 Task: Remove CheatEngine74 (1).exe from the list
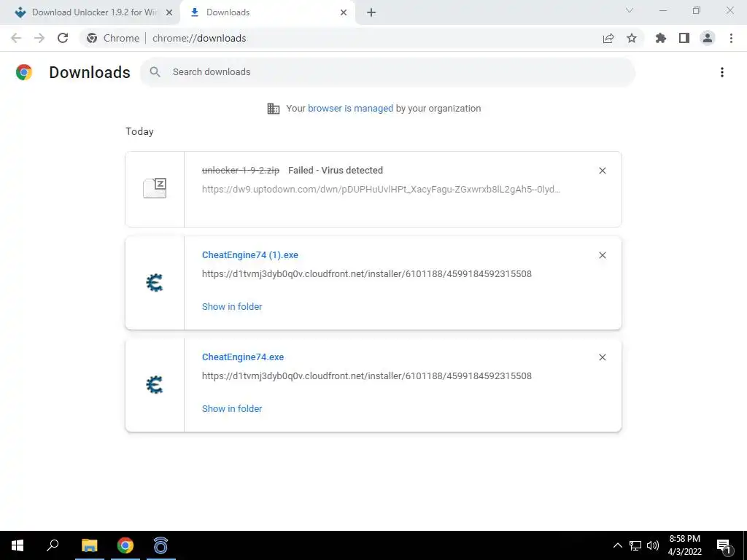(602, 255)
